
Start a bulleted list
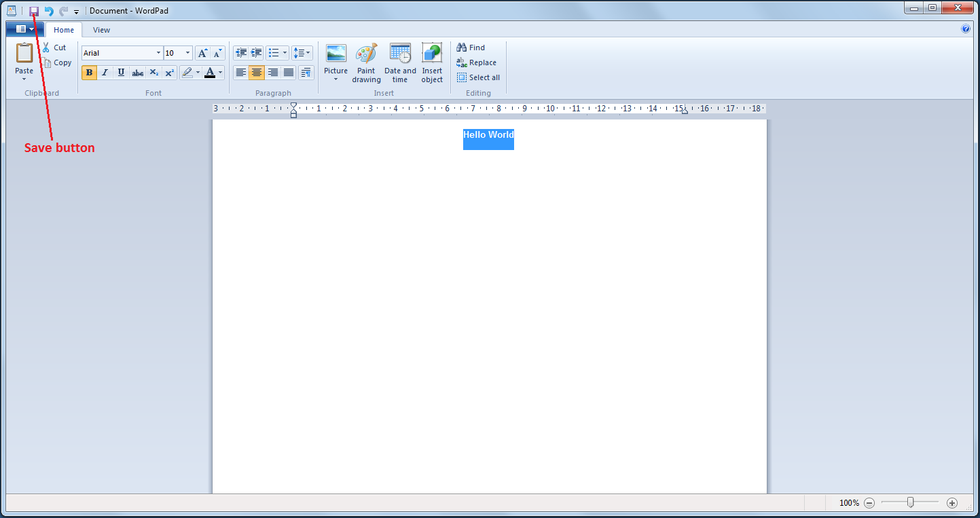tap(273, 53)
